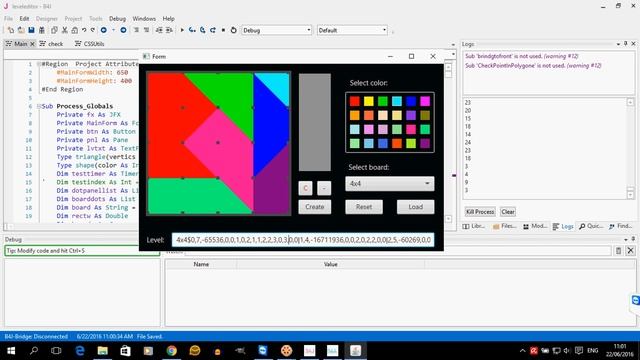Click the Stop square debug icon
This screenshot has width=640, height=360.
point(223,30)
